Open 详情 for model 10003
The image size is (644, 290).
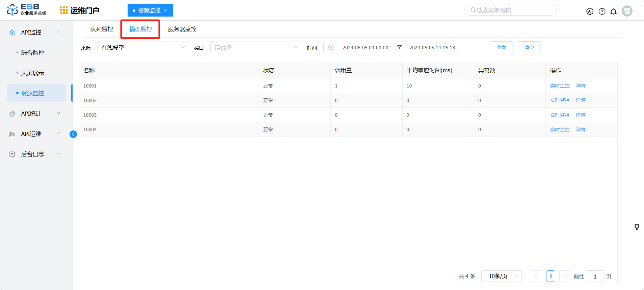[x=581, y=115]
